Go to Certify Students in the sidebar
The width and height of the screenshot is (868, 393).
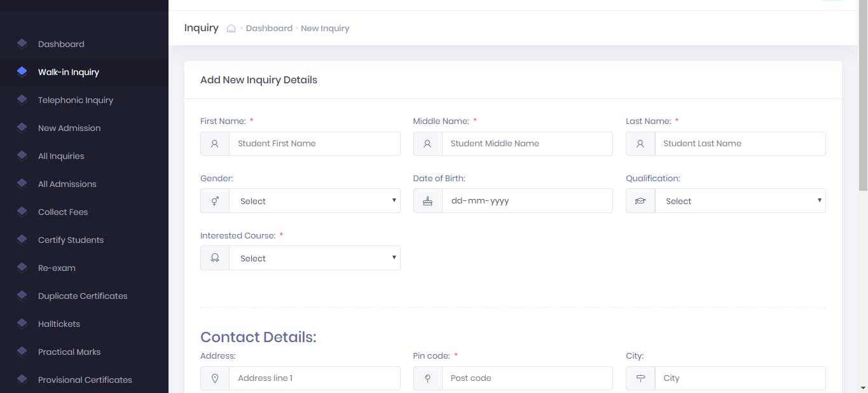point(84,240)
